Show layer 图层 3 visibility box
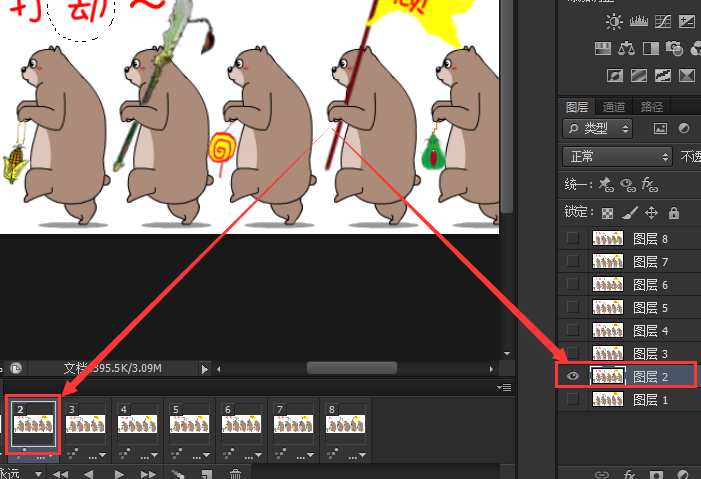701x479 pixels. click(x=573, y=353)
